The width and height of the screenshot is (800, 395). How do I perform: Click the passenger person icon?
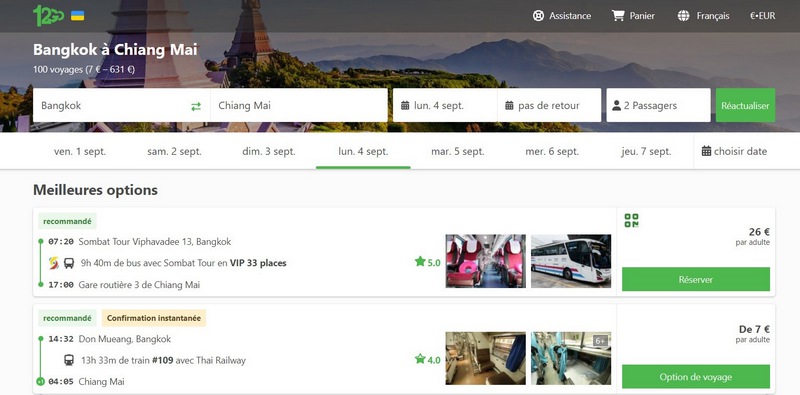point(616,106)
